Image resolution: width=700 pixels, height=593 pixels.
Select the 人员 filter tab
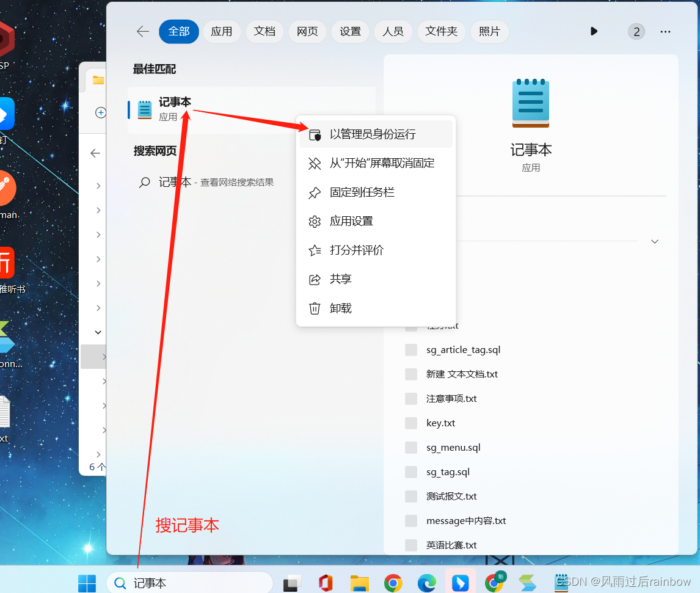[x=393, y=31]
